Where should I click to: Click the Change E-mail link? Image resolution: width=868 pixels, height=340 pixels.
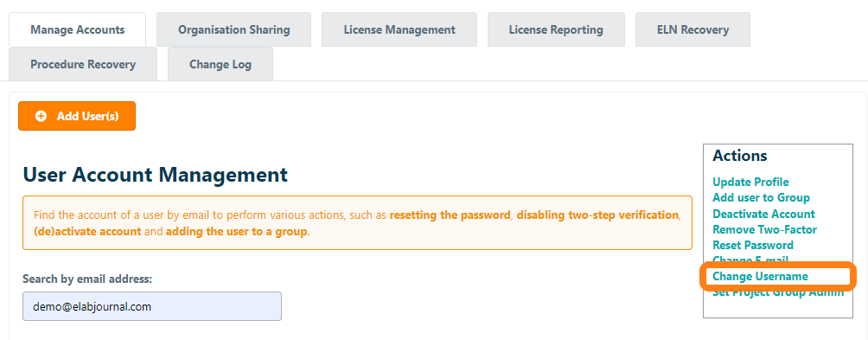750,260
